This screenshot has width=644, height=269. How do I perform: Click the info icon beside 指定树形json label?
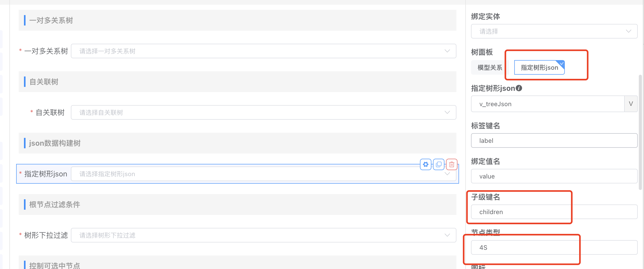[x=519, y=88]
